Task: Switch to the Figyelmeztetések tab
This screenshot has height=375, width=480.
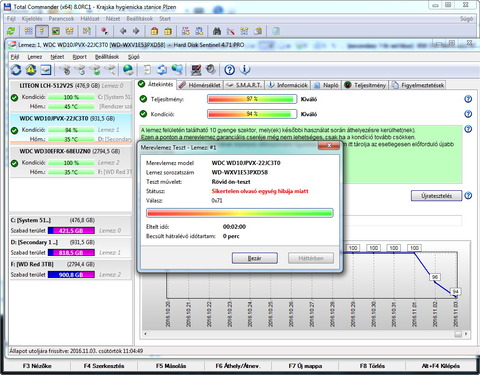Action: click(418, 85)
